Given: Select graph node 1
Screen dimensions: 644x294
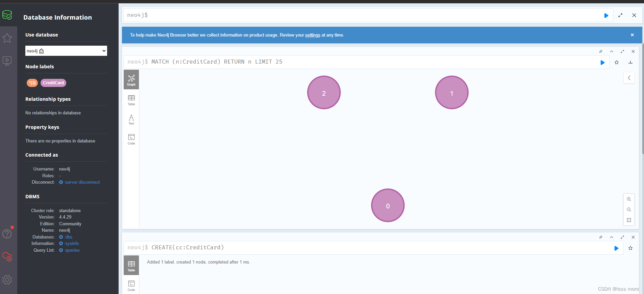Looking at the screenshot, I should (452, 92).
